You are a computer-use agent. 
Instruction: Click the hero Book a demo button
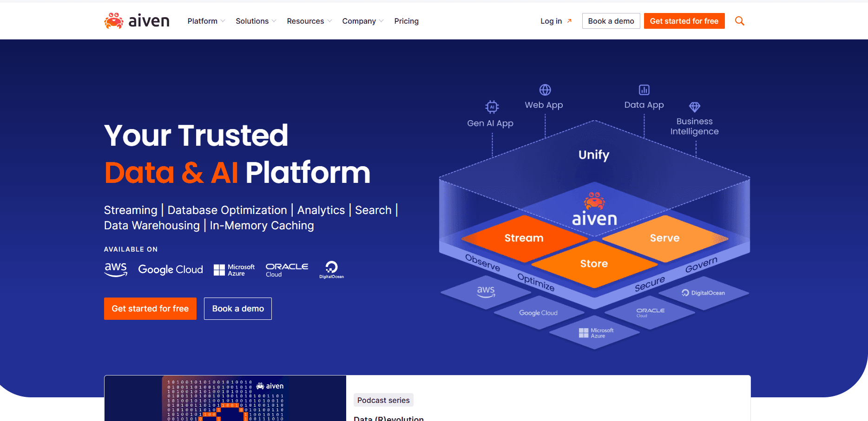pyautogui.click(x=238, y=309)
